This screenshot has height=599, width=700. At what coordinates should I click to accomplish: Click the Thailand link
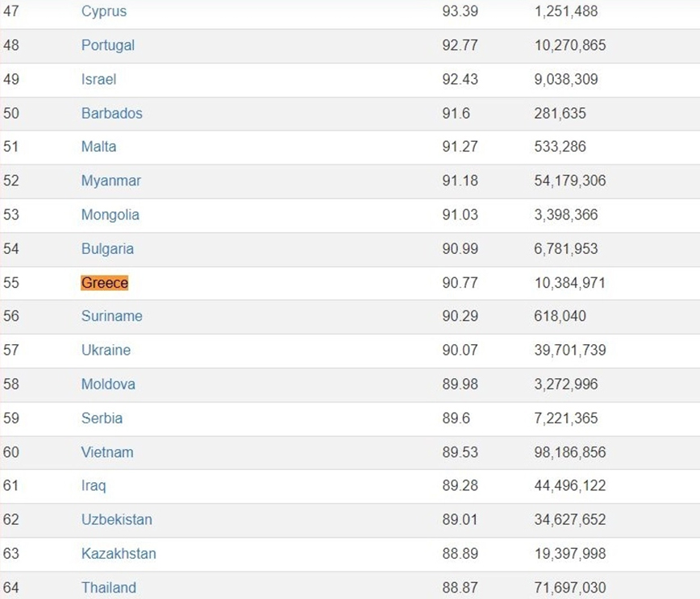[108, 588]
